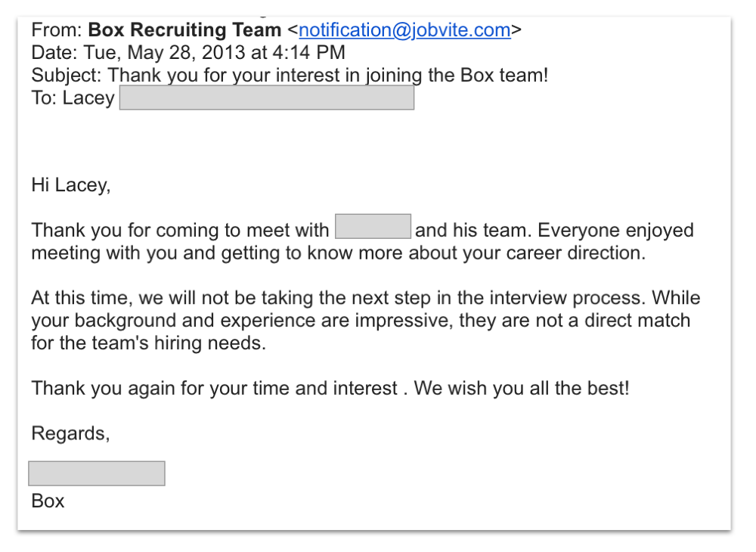Image resolution: width=756 pixels, height=552 pixels.
Task: Click the recipient name Lacey in To line
Action: (88, 98)
